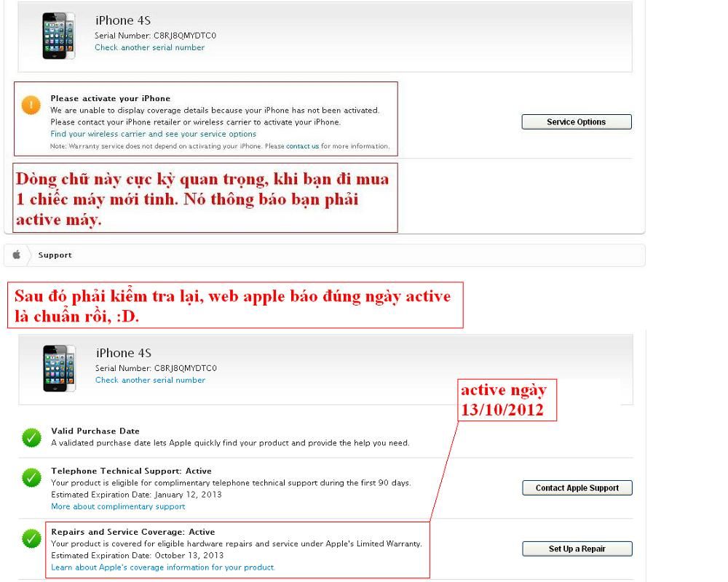728x582 pixels.
Task: Open lower Check another serial number link
Action: (150, 380)
